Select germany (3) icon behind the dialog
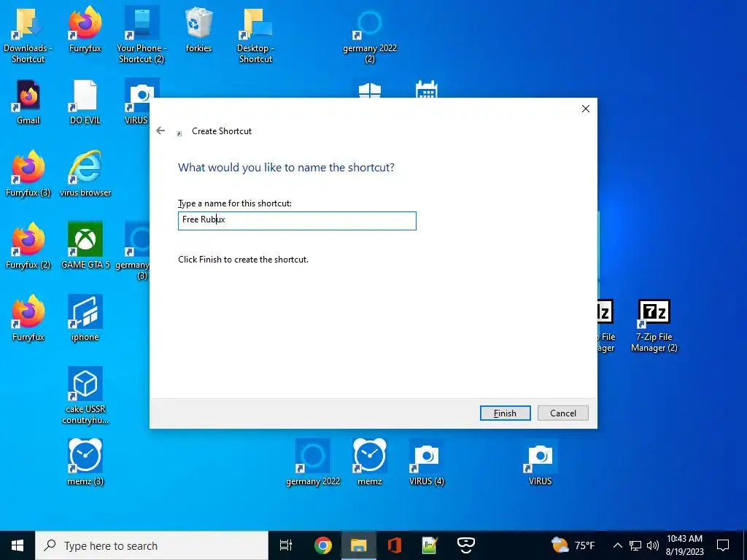The height and width of the screenshot is (560, 747). (x=133, y=252)
